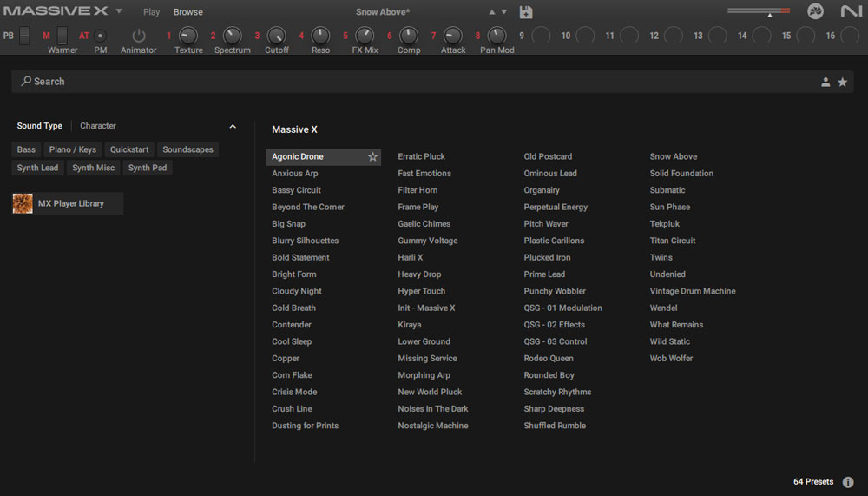Select the Character tag tab
Viewport: 868px width, 496px height.
98,126
